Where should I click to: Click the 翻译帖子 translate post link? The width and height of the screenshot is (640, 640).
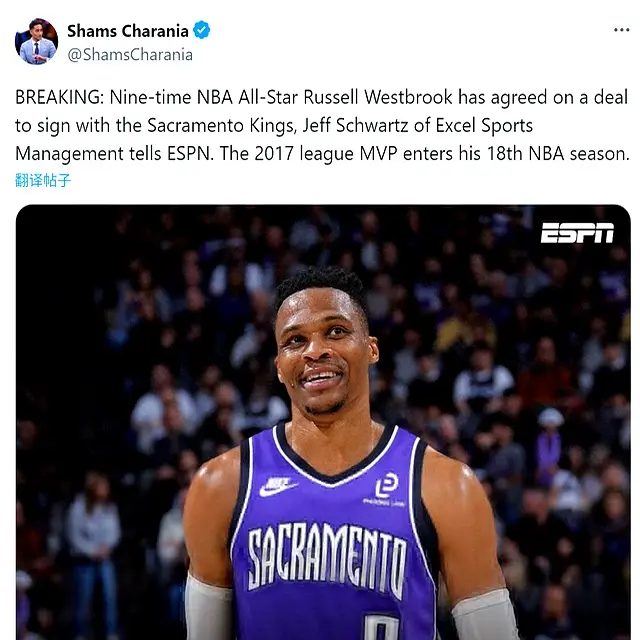tap(43, 180)
